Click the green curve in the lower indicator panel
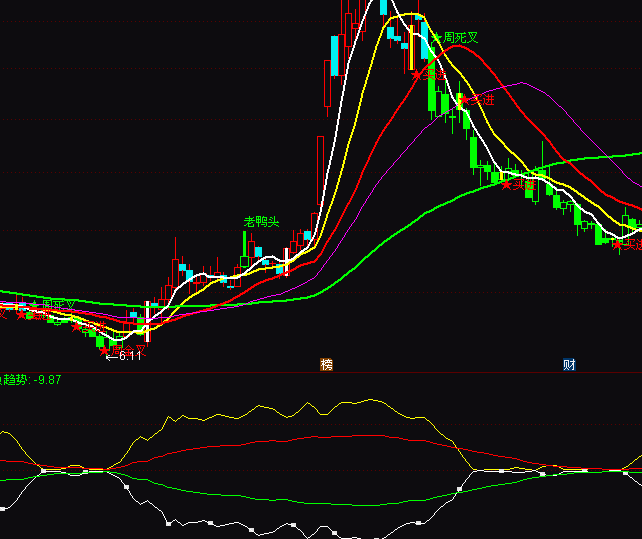The width and height of the screenshot is (642, 539). click(330, 503)
